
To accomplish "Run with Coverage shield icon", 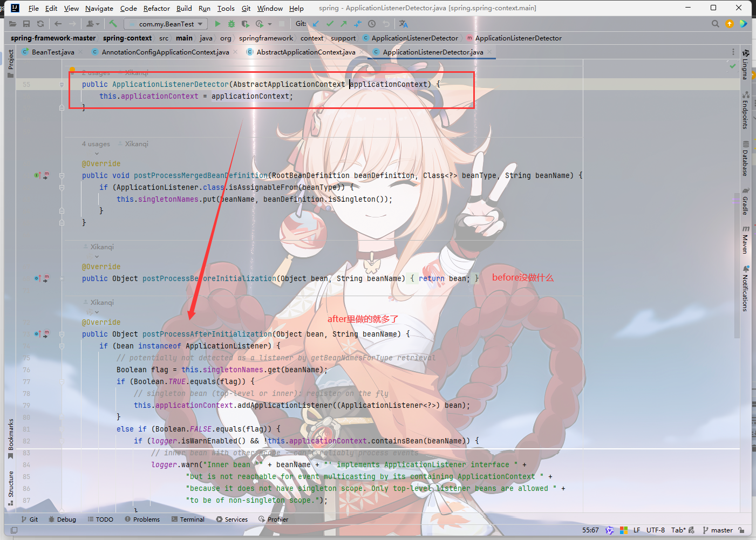I will [x=246, y=24].
